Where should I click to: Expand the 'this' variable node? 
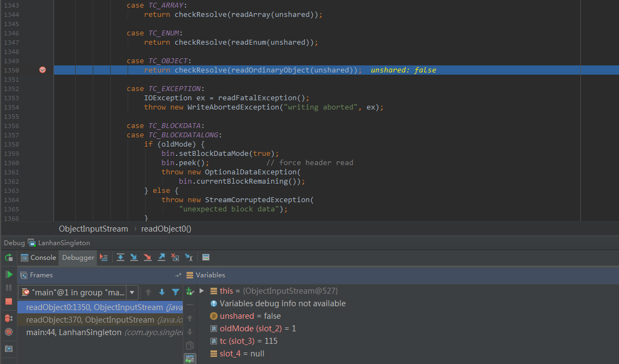[202, 291]
